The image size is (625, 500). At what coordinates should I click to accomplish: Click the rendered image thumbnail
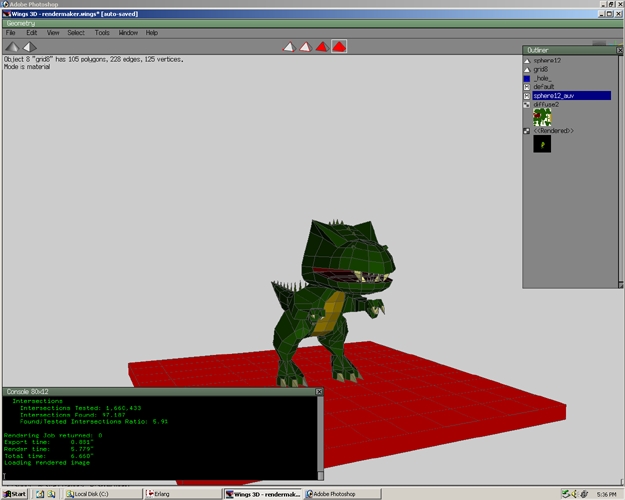click(x=542, y=144)
